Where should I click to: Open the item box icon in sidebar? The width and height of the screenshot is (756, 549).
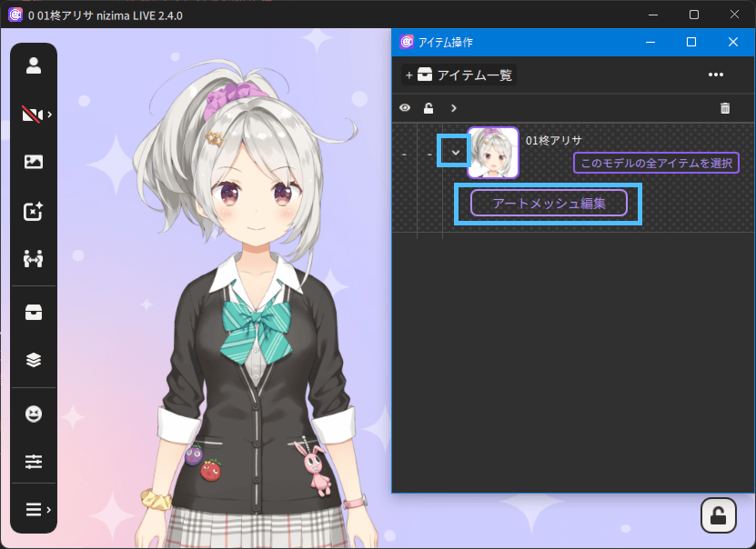click(34, 312)
